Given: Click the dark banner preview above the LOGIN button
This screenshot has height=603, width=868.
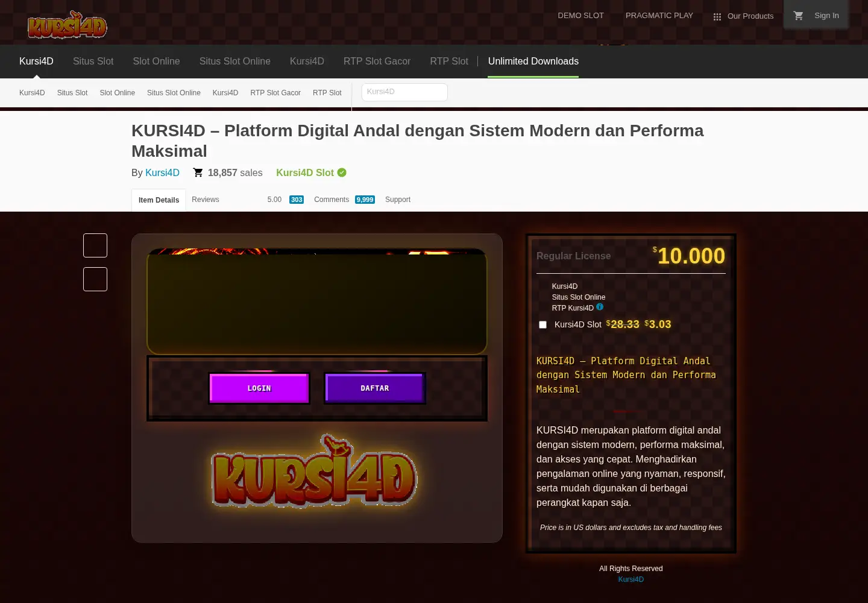Looking at the screenshot, I should 317,301.
